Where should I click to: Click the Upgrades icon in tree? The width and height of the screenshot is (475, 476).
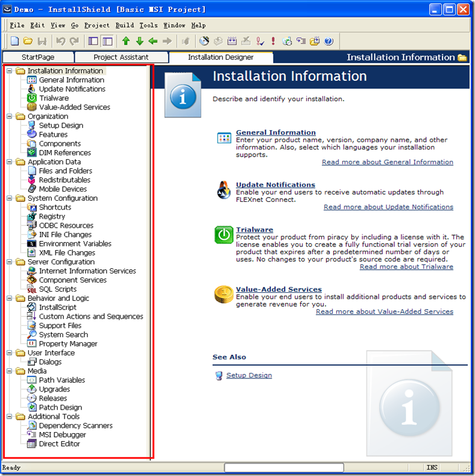coord(31,389)
